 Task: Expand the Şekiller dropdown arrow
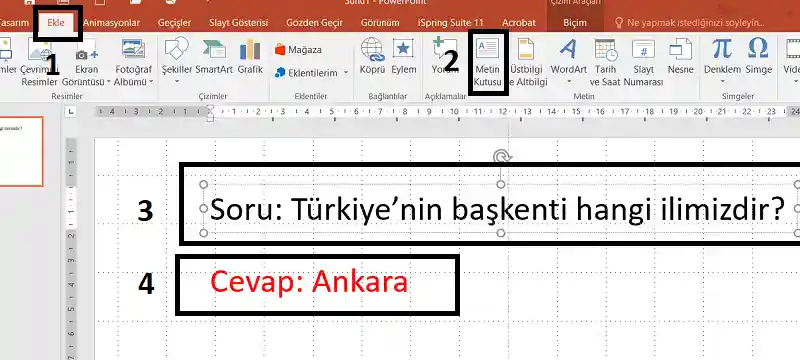tap(177, 81)
